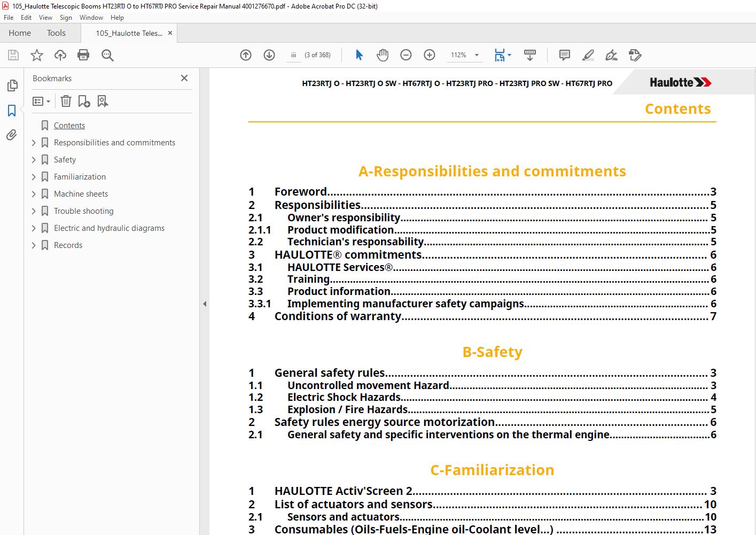Expand the Machine sheets bookmark
The image size is (756, 535).
[34, 194]
